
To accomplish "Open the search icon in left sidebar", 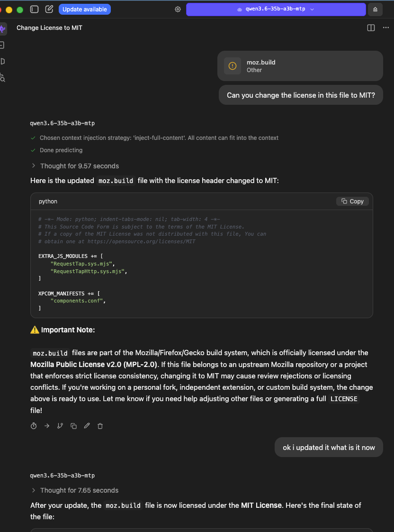I will click(2, 78).
